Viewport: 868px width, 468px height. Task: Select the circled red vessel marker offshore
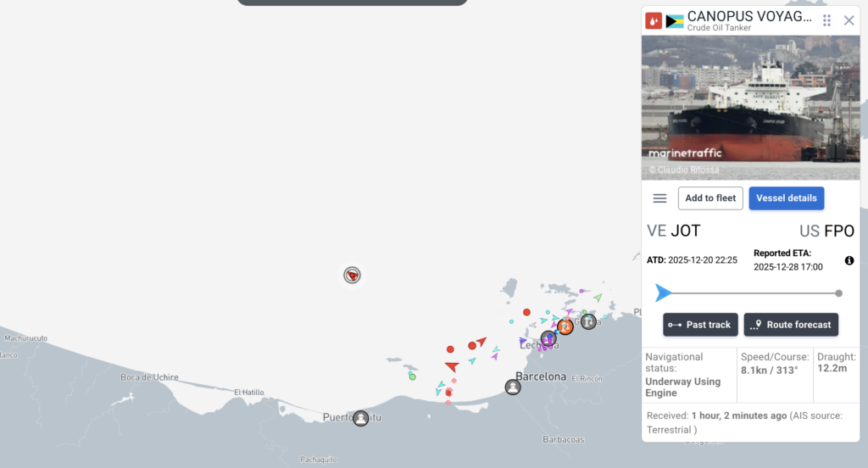pyautogui.click(x=352, y=275)
